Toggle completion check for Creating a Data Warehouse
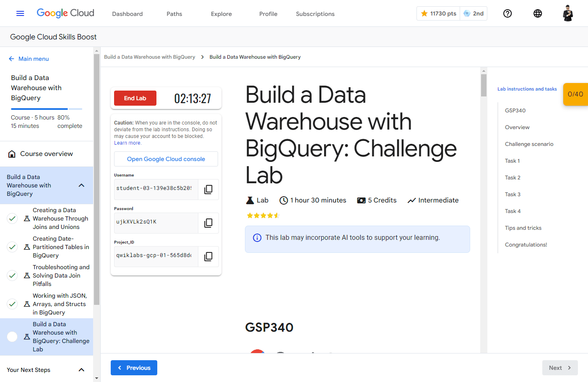588x382 pixels. pyautogui.click(x=13, y=218)
